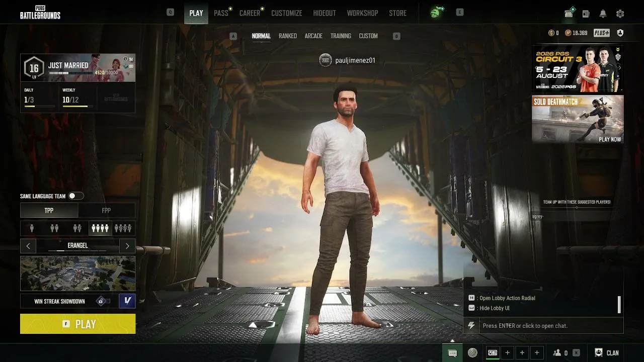Image resolution: width=644 pixels, height=362 pixels.
Task: Click the Erangel map preview thumbnail
Action: [x=78, y=274]
